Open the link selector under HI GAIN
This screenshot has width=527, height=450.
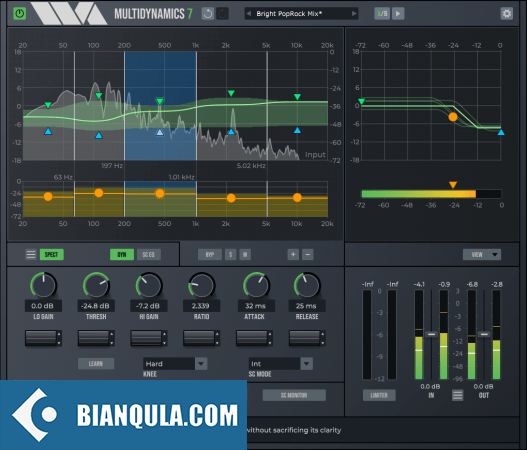tap(149, 338)
